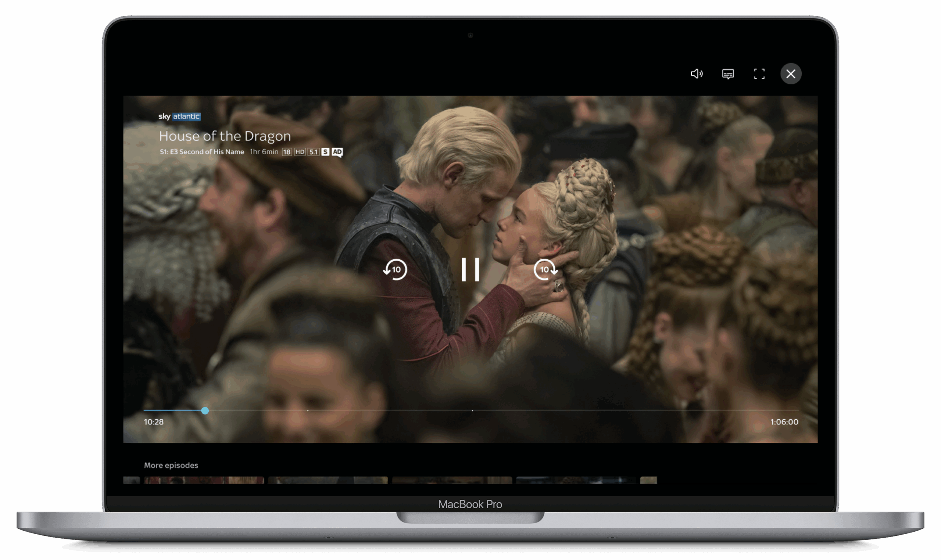Enter fullscreen with the brackets icon
This screenshot has width=941, height=560.
pyautogui.click(x=759, y=73)
